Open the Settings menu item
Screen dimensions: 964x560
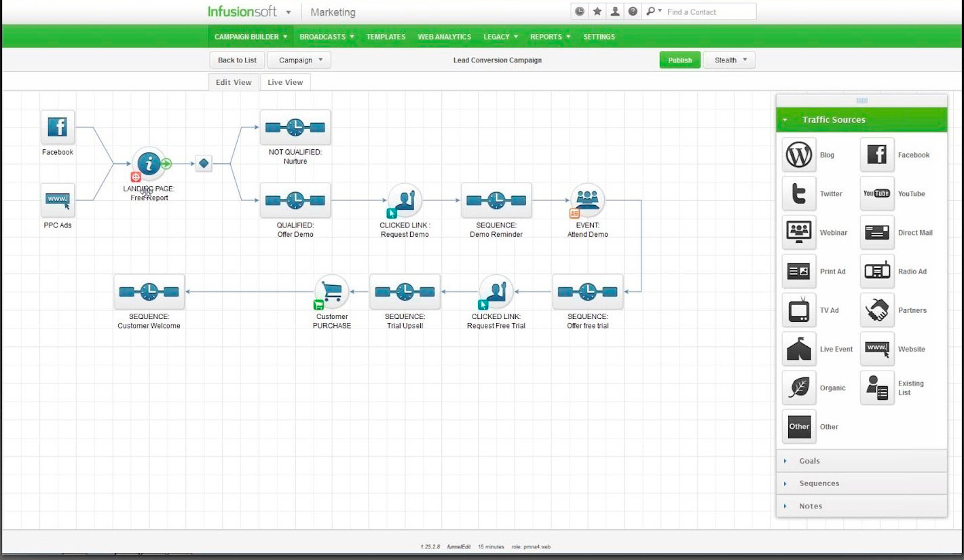click(599, 37)
